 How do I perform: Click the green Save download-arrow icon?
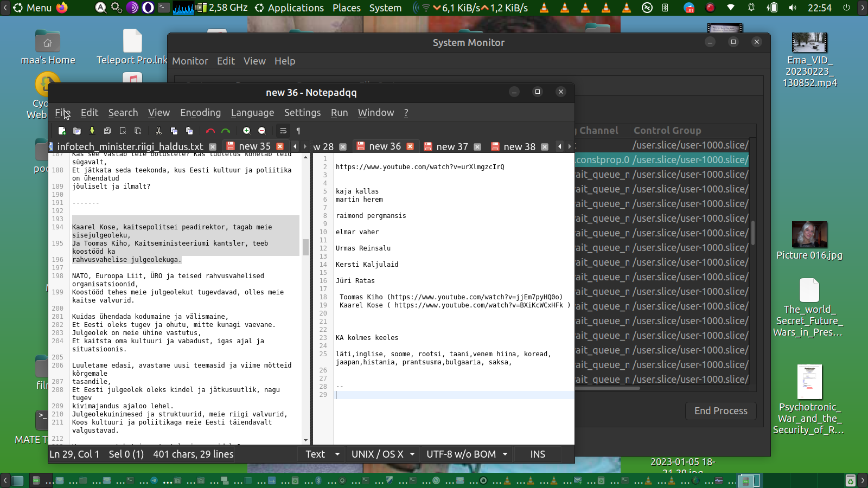92,131
